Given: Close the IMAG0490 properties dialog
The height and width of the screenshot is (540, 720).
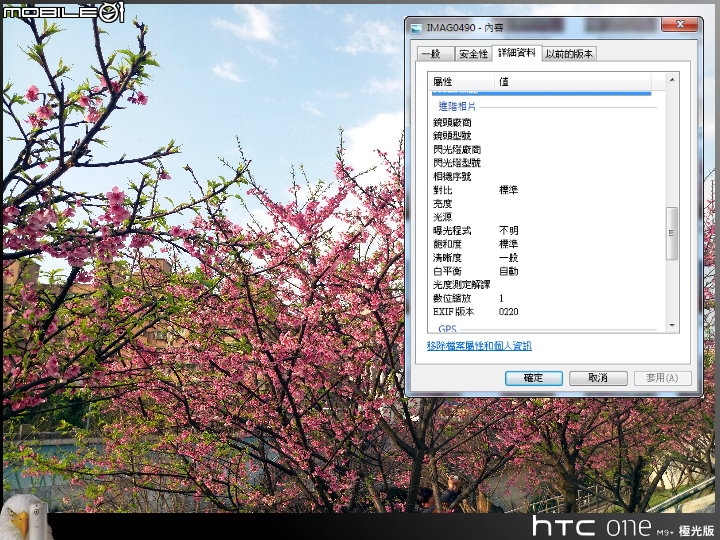Looking at the screenshot, I should point(681,24).
